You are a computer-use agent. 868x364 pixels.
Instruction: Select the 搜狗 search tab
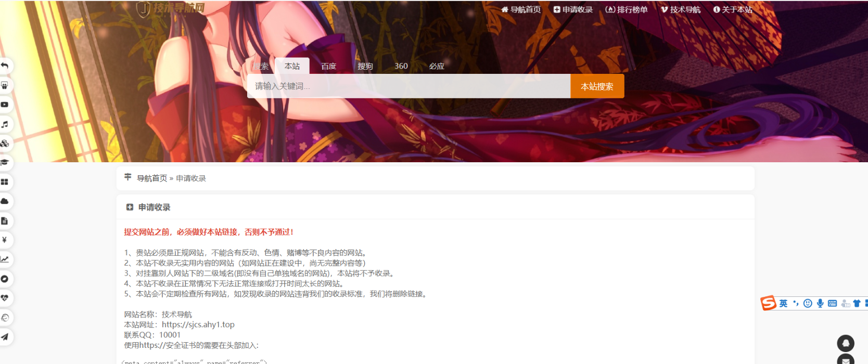(365, 66)
